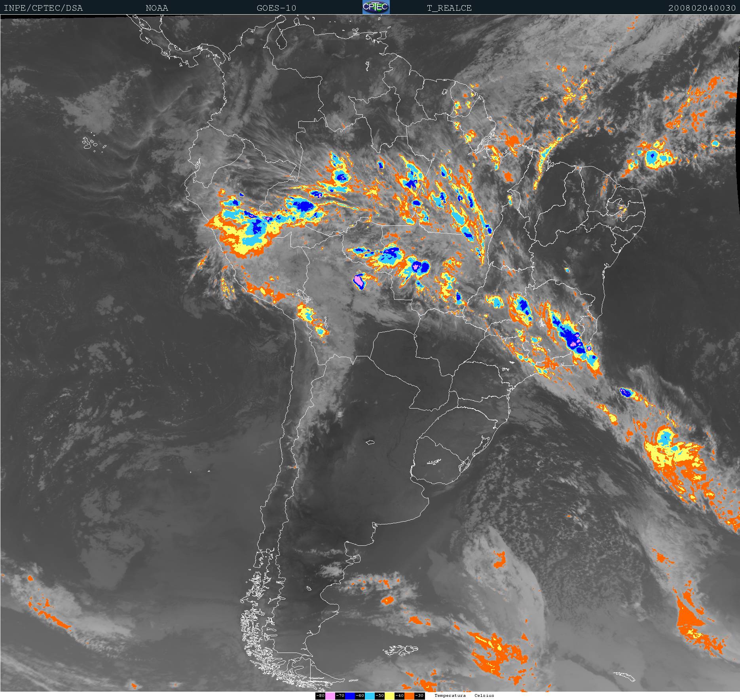Click the 200802040030 timestamp in the header
740x700 pixels.
[702, 8]
